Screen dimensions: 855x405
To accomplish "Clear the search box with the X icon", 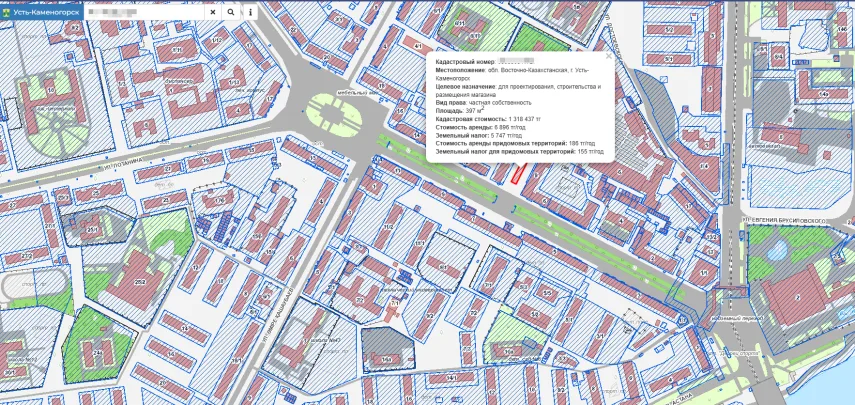I will click(x=212, y=12).
